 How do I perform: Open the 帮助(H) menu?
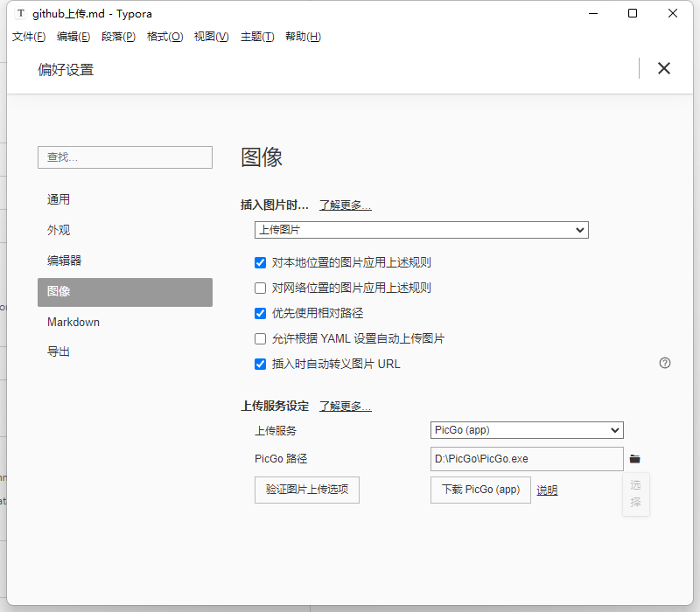303,37
